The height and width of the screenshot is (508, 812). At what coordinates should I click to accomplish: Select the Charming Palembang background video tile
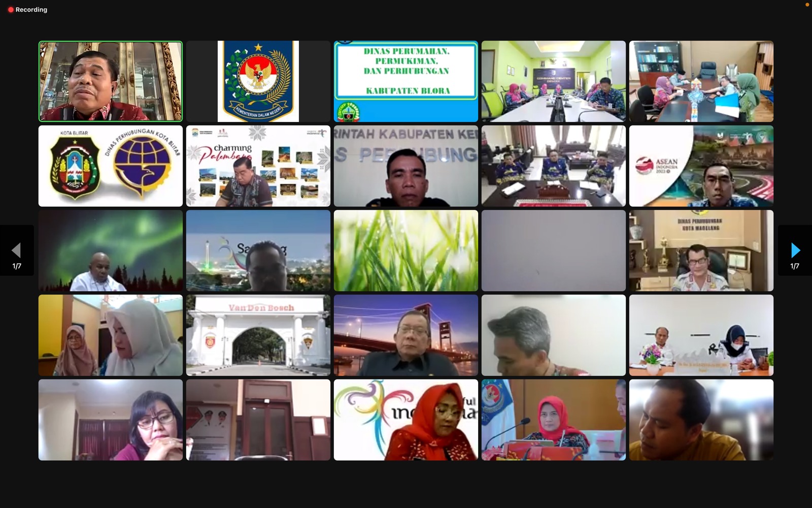[x=258, y=166]
